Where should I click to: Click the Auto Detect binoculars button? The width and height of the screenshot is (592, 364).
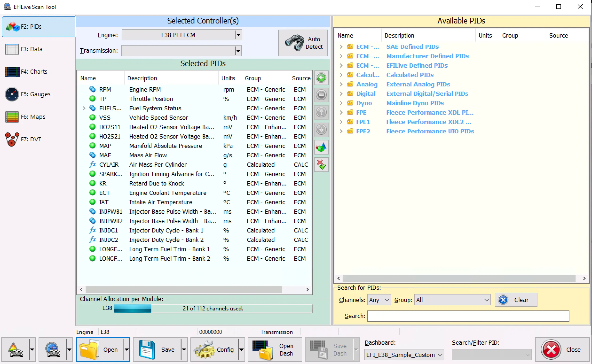(x=303, y=43)
